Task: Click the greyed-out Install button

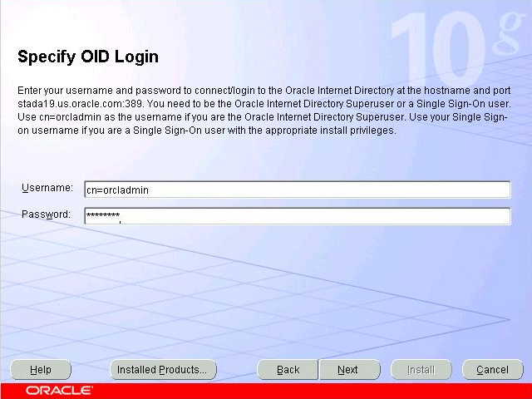Action: [x=421, y=369]
